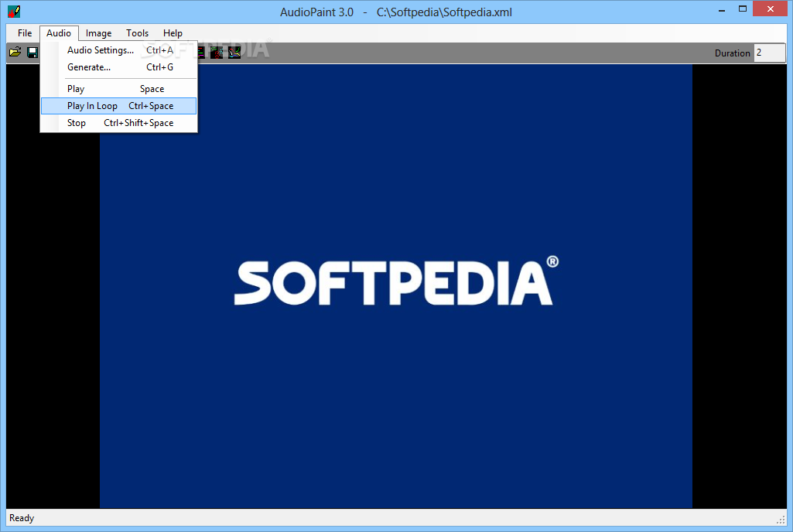Close the open Audio menu
This screenshot has width=793, height=532.
(x=59, y=33)
